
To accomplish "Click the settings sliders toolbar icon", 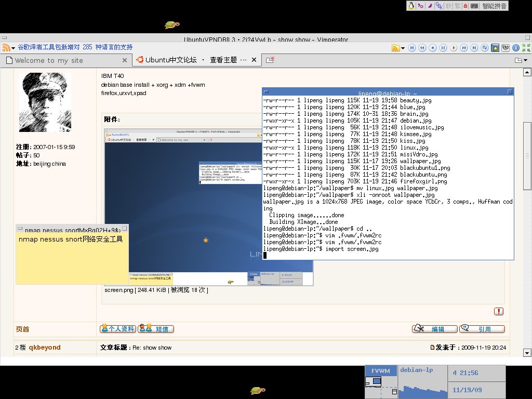I will coord(506,48).
